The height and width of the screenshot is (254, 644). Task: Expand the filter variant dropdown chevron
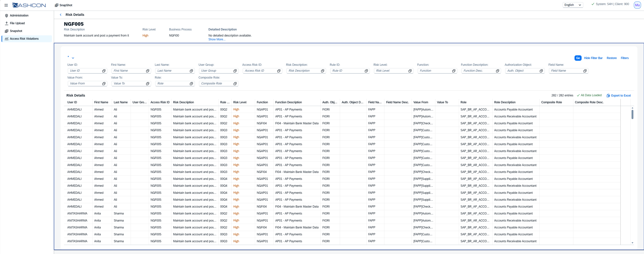coord(73,58)
